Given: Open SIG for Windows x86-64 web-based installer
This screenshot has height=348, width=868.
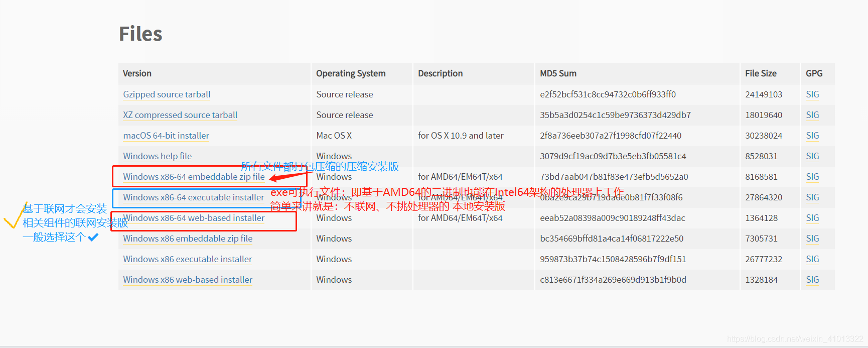Looking at the screenshot, I should [812, 218].
